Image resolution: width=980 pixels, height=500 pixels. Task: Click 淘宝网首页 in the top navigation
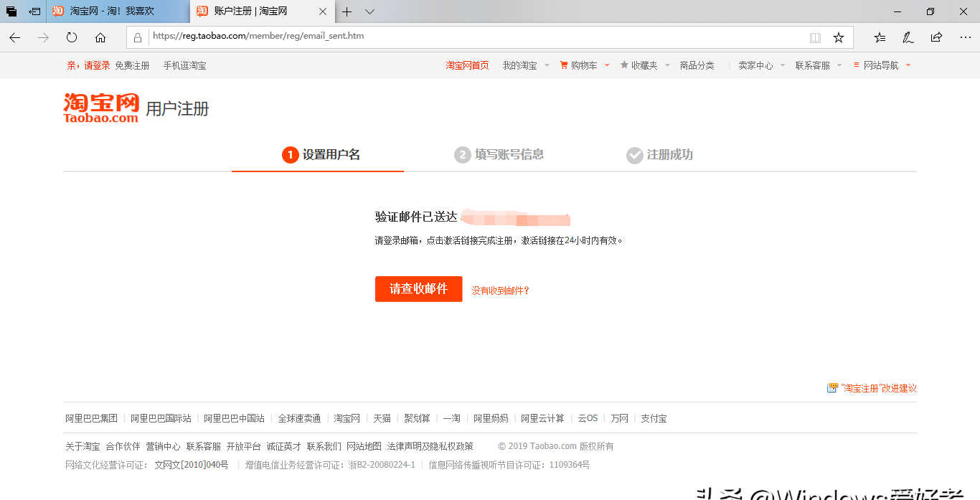point(466,65)
